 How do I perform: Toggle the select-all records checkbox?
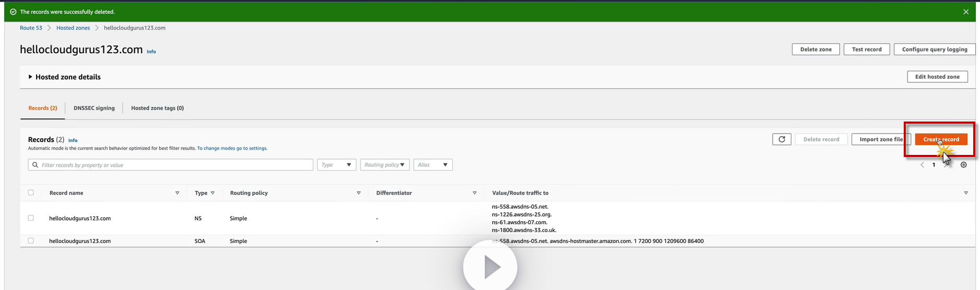point(31,192)
